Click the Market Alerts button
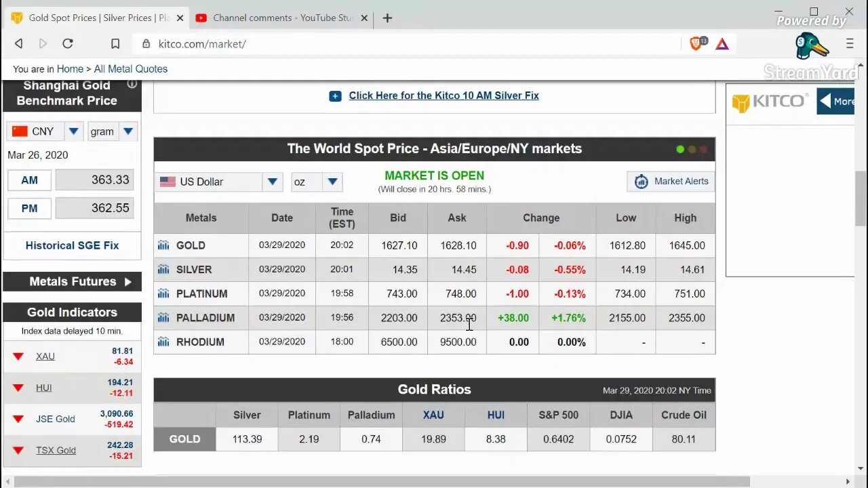 point(671,181)
